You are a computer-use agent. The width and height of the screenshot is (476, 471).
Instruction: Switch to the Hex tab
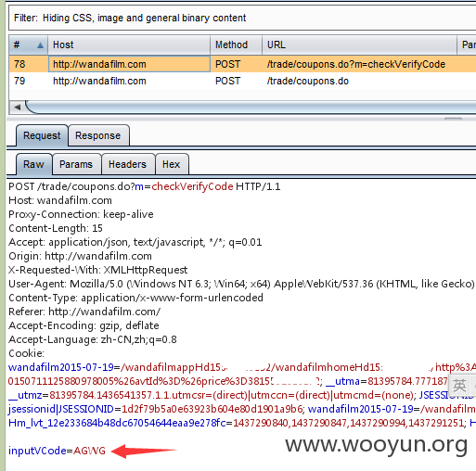tap(172, 164)
